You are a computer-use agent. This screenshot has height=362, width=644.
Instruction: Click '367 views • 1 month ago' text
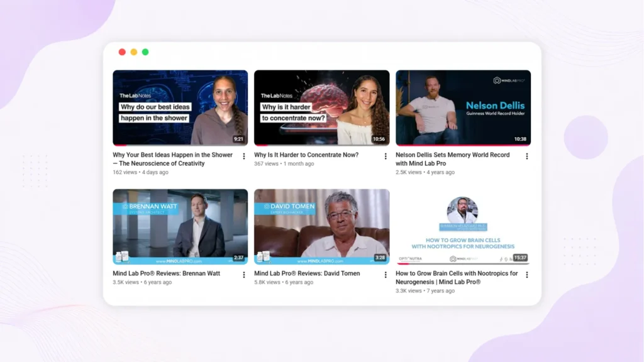284,164
